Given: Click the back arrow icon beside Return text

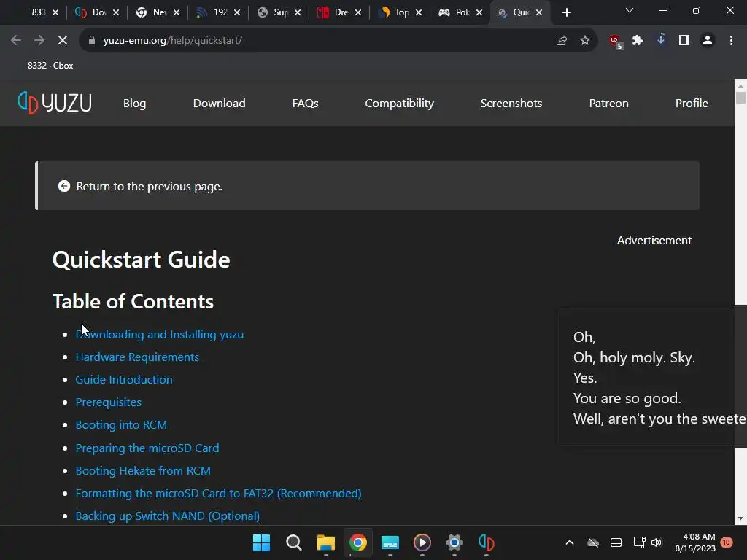Looking at the screenshot, I should pos(64,186).
